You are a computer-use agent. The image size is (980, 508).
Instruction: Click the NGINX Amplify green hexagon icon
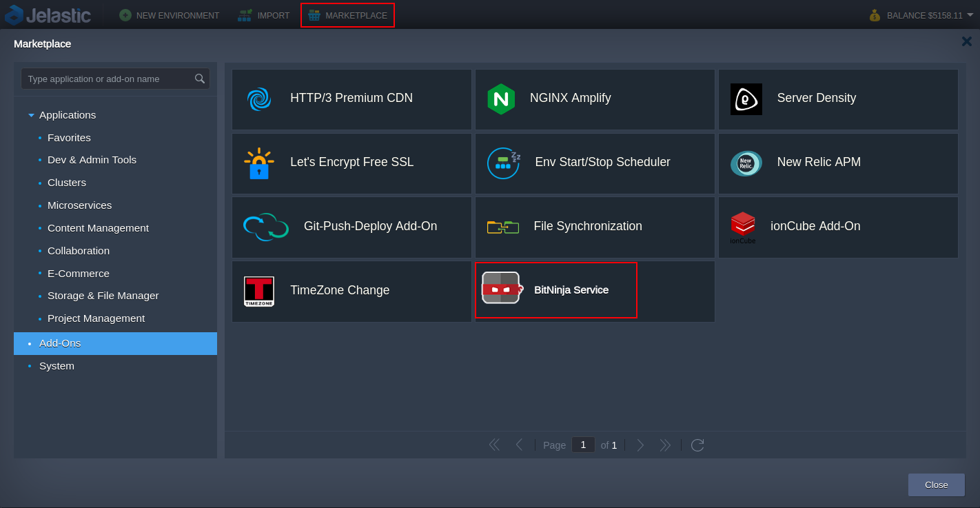click(501, 99)
